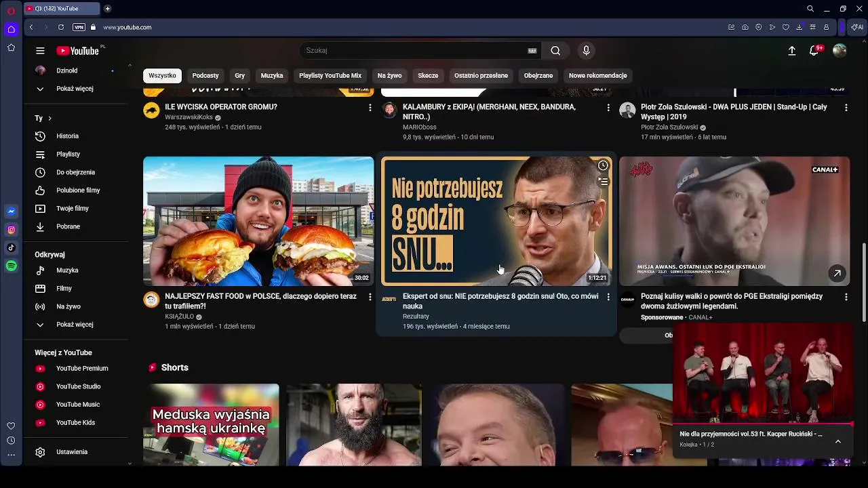868x488 pixels.
Task: Open the browser downloads icon
Action: click(800, 27)
